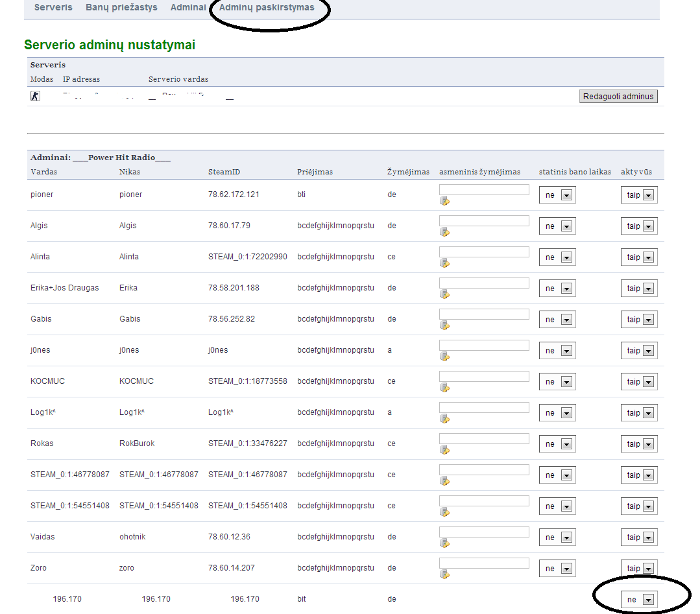Image resolution: width=700 pixels, height=614 pixels.
Task: Click flag icon in Vardas STEAM_0:1:54551408 row
Action: 444,512
